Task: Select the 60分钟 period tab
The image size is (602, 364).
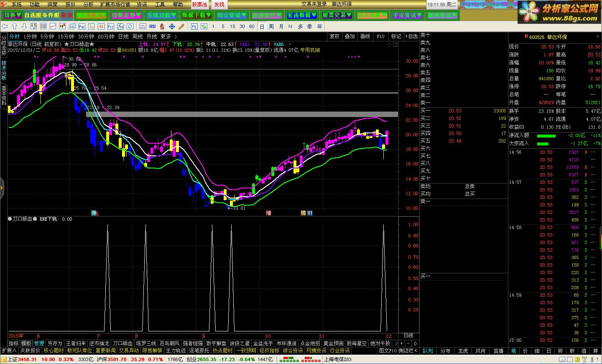Action: [106, 36]
